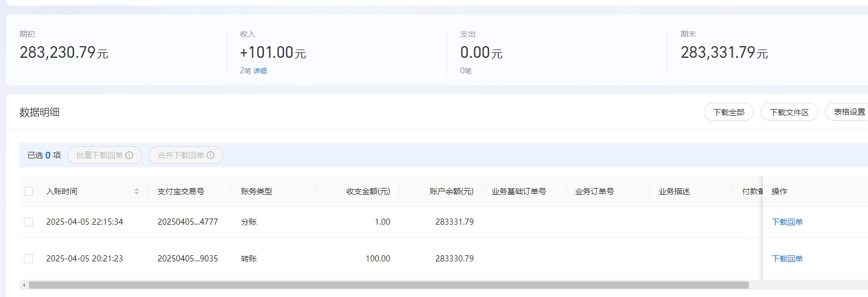This screenshot has height=297, width=868.
Task: Click info icon on 批量下载回单 button
Action: click(129, 155)
